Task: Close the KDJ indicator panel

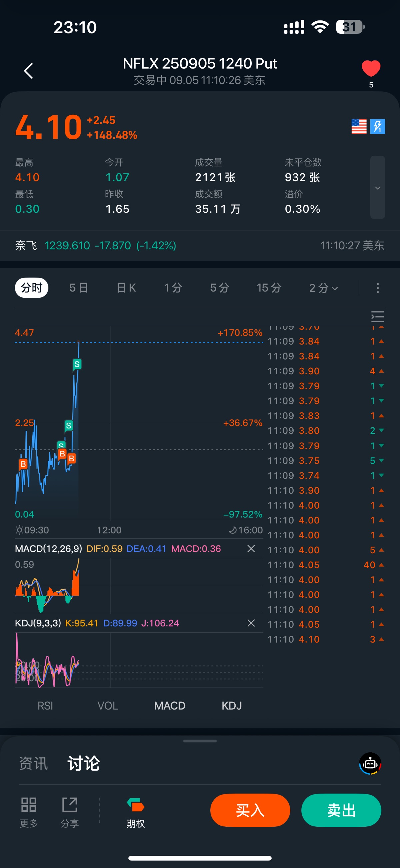Action: point(251,623)
